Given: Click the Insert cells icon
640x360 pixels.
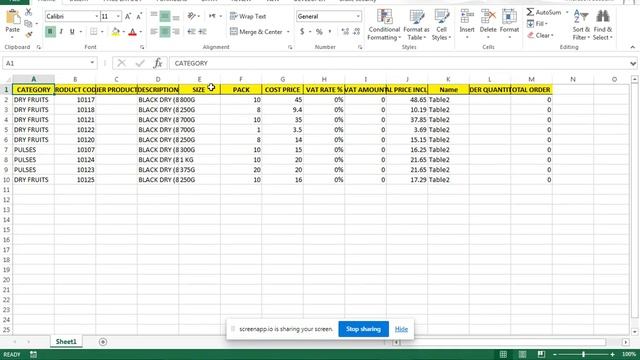Looking at the screenshot, I should (467, 17).
